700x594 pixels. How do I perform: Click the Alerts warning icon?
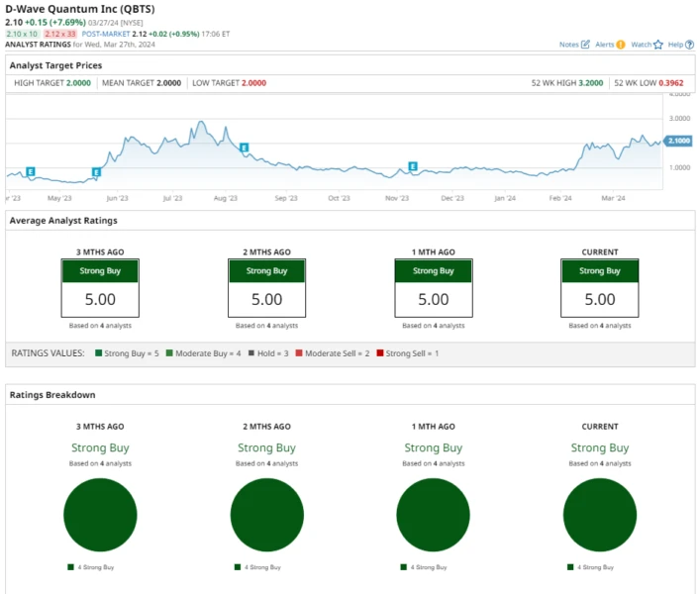(x=621, y=45)
